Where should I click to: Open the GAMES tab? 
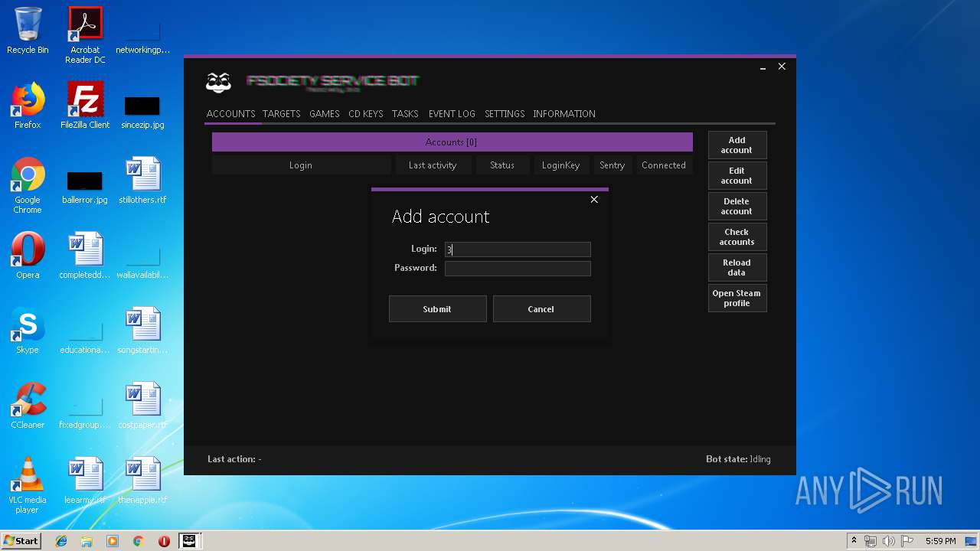(x=325, y=113)
